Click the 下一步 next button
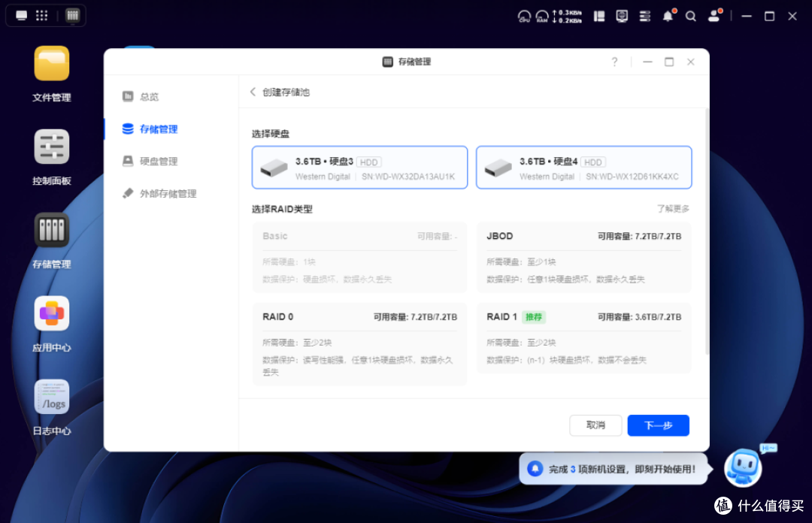This screenshot has height=523, width=812. 658,425
